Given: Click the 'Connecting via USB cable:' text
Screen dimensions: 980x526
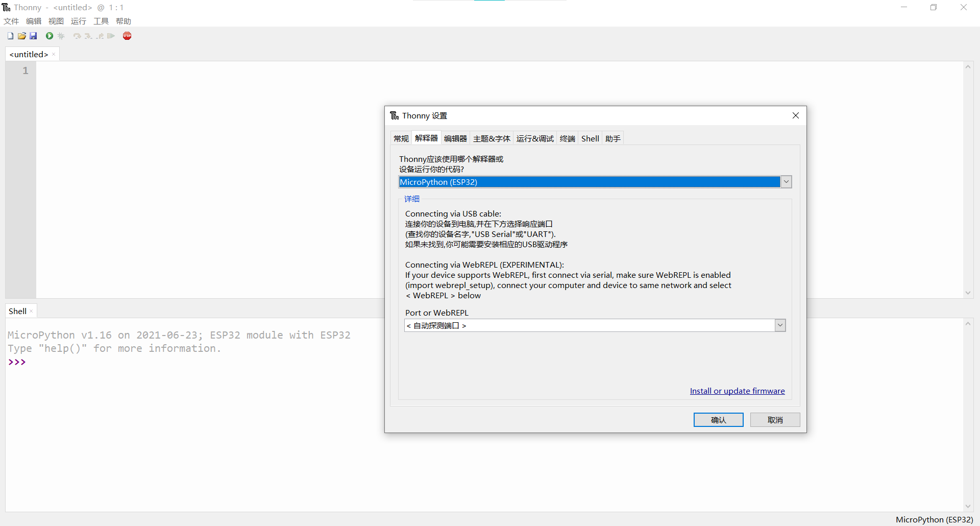Looking at the screenshot, I should [453, 213].
